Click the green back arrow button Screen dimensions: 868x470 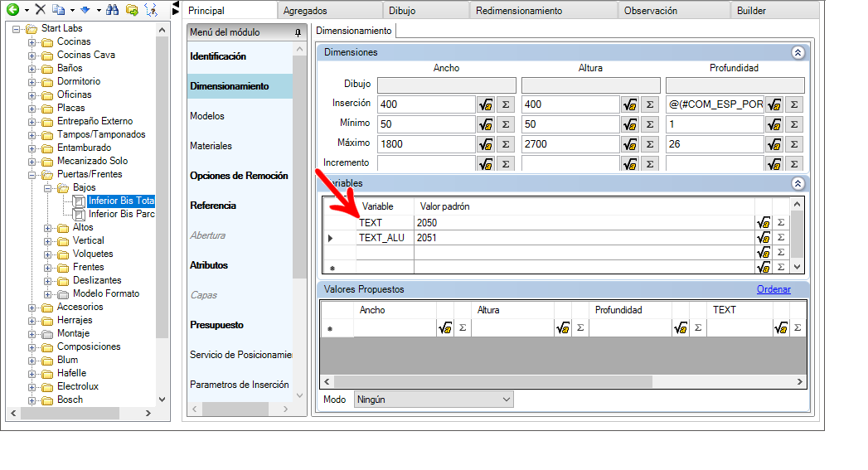(x=12, y=10)
